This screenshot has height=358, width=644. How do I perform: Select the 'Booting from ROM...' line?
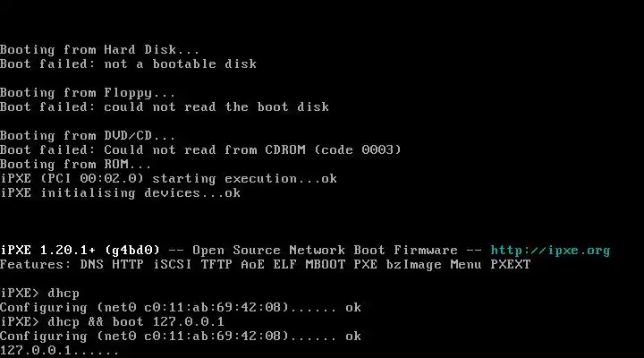click(x=75, y=165)
